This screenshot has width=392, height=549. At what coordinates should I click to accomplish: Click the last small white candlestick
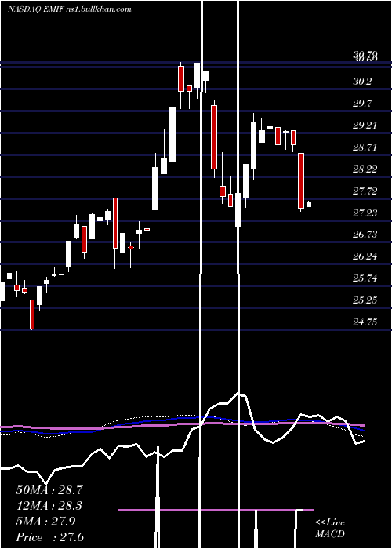[x=309, y=204]
